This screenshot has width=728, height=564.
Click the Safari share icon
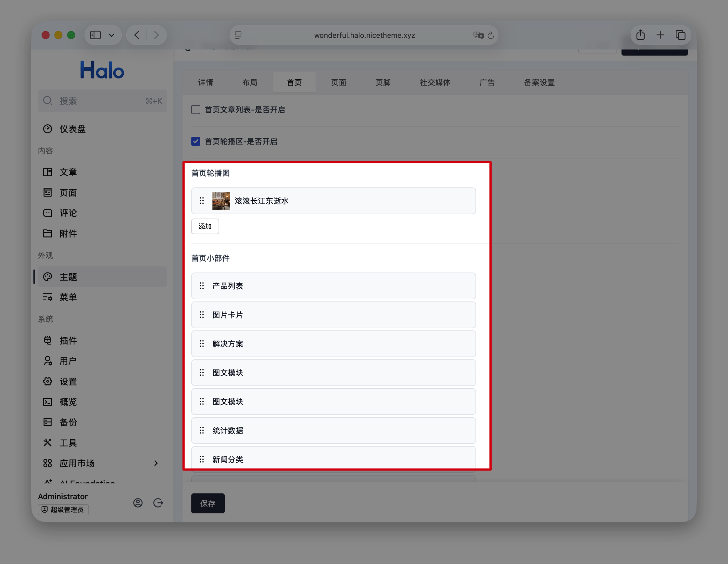(x=640, y=35)
